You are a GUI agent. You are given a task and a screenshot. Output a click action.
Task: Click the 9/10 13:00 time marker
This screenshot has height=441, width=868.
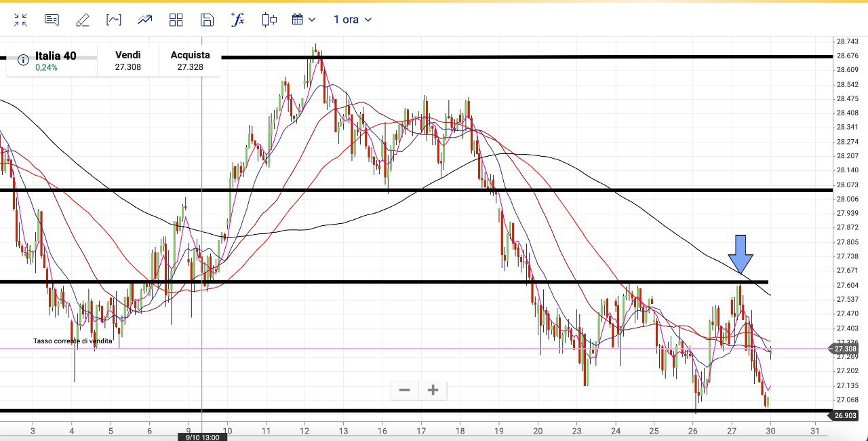coord(203,437)
